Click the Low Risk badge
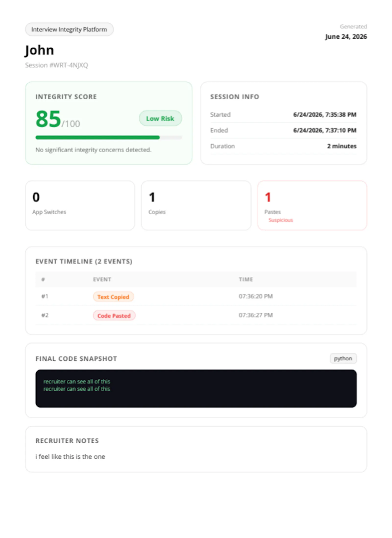392x538 pixels. [160, 119]
